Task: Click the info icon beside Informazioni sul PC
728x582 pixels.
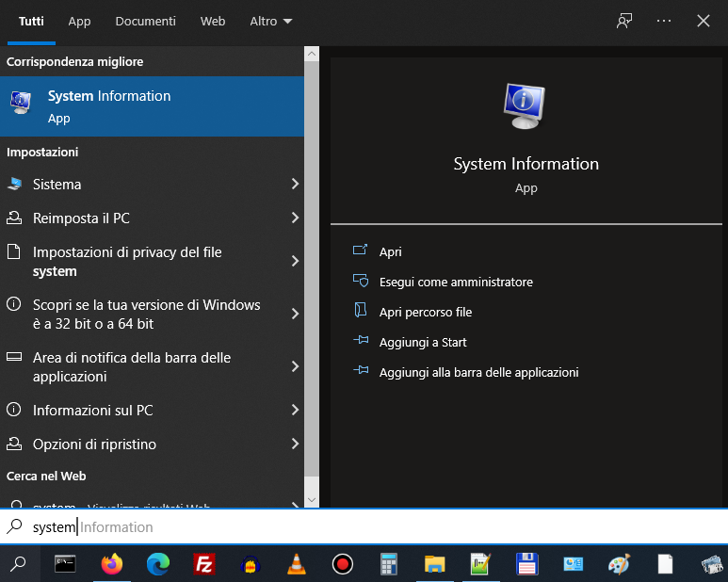Action: point(14,410)
